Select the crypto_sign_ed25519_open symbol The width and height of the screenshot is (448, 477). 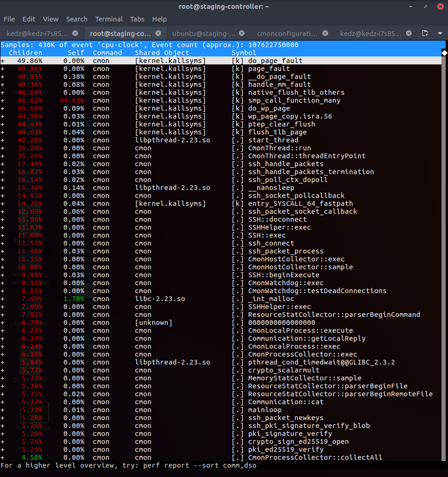pyautogui.click(x=298, y=442)
